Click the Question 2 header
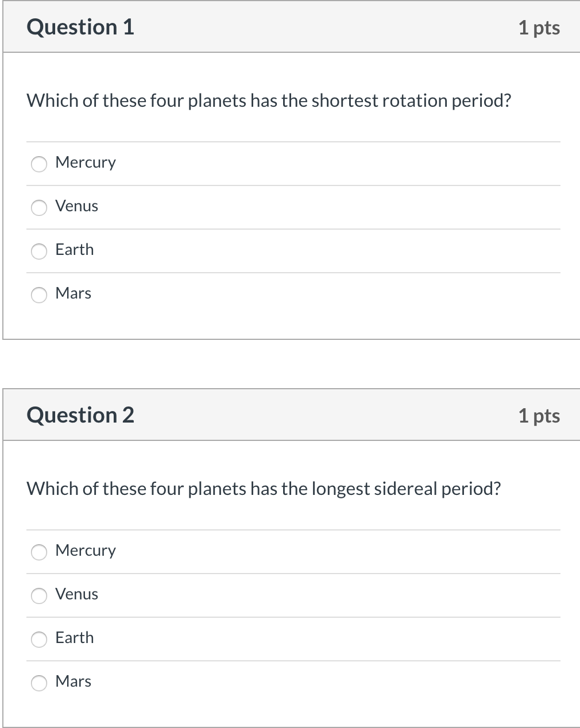Viewport: 580px width, 728px height. pyautogui.click(x=80, y=415)
